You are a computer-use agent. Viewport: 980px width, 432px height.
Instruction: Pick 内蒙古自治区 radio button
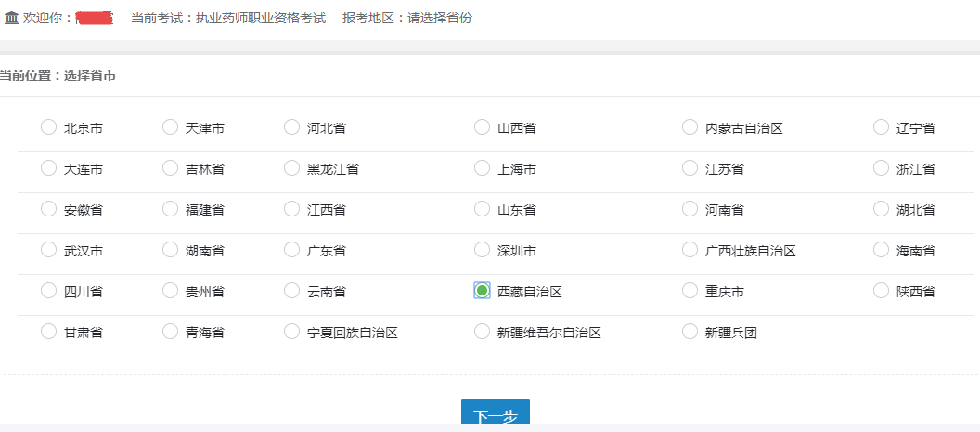pos(690,127)
